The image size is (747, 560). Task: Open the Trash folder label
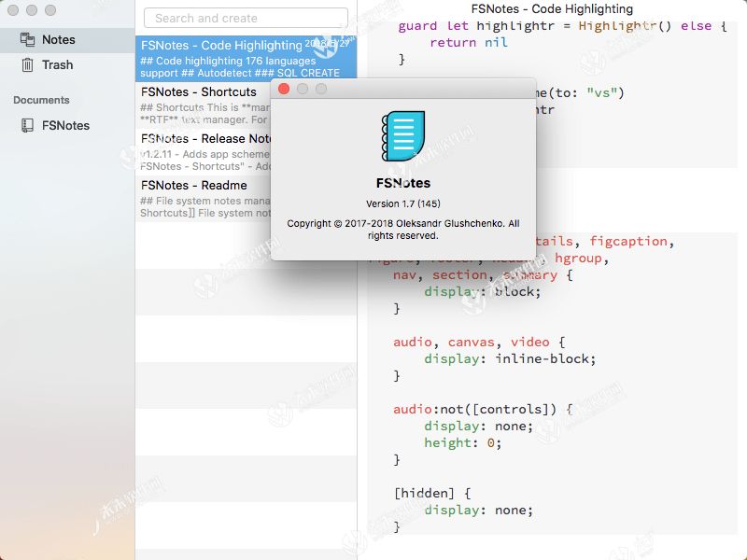point(57,64)
